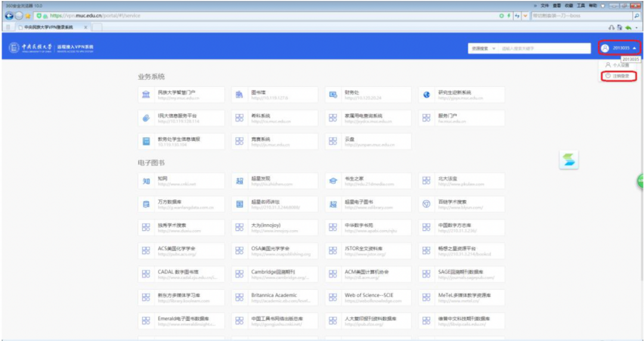644x341 pixels.
Task: Open the 文件 browser menu
Action: click(544, 6)
